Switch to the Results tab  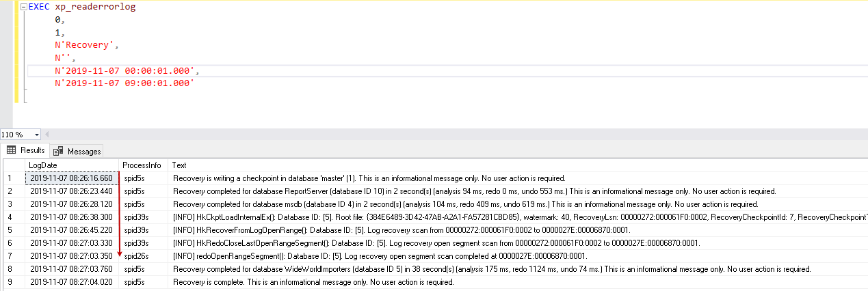(26, 150)
